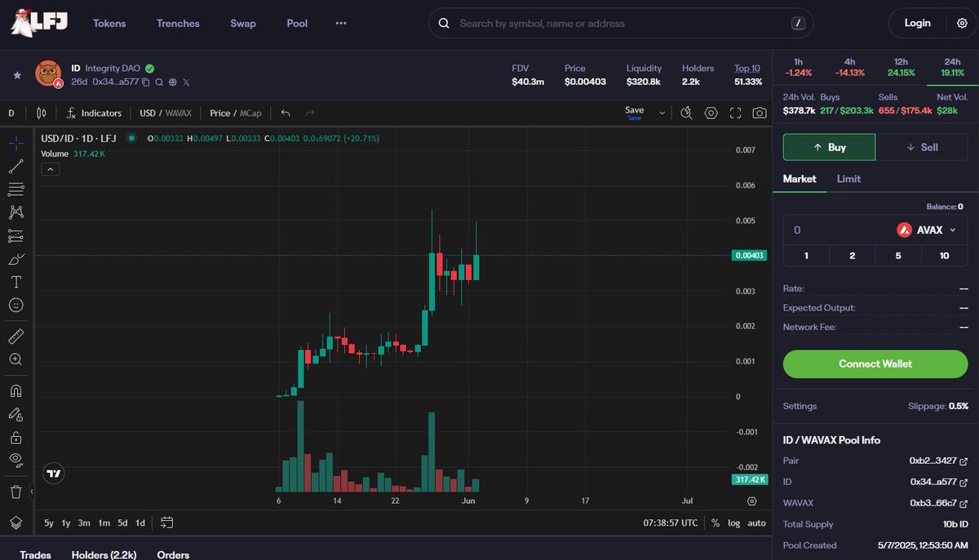Switch to the Orders tab
Image resolution: width=979 pixels, height=560 pixels.
pyautogui.click(x=173, y=554)
